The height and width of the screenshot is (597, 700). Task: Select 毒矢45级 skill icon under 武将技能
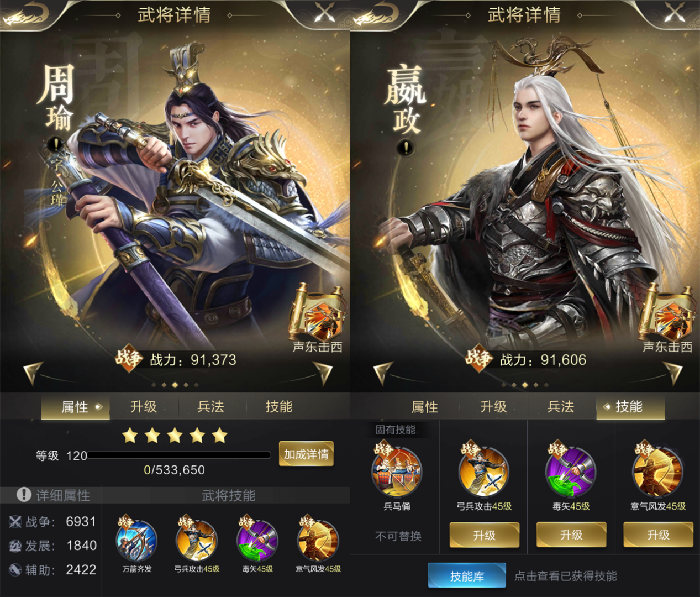coord(257,540)
